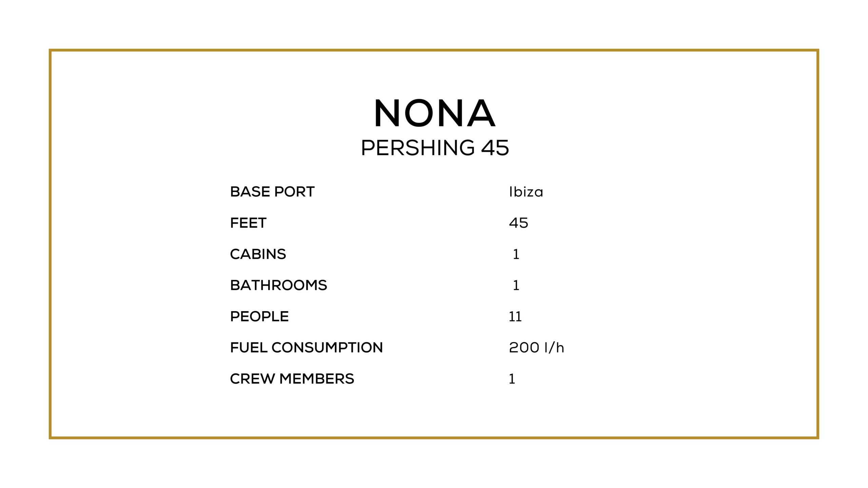
Task: Click the word MEMBERS in CREW MEMBERS
Action: tap(316, 379)
